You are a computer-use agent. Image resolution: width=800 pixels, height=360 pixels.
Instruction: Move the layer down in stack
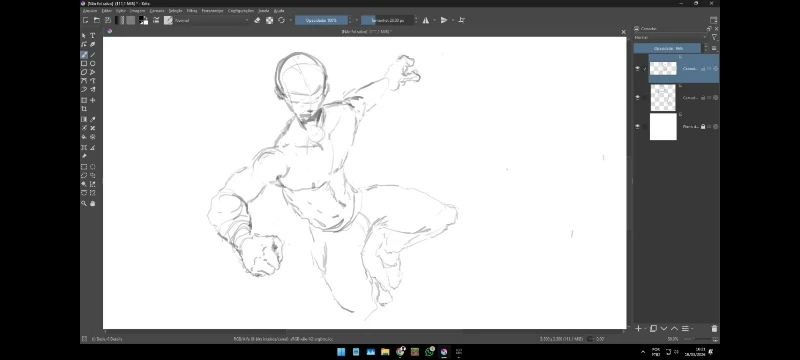pos(664,329)
